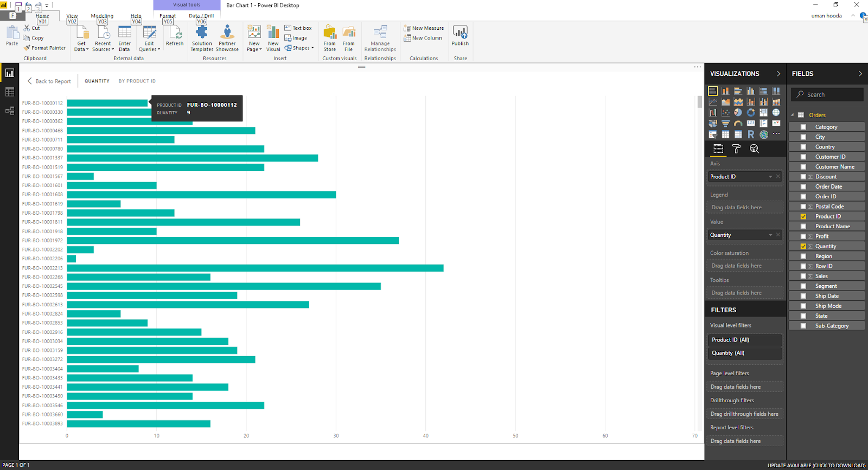Choose the card visual icon
This screenshot has width=868, height=470.
click(x=751, y=124)
